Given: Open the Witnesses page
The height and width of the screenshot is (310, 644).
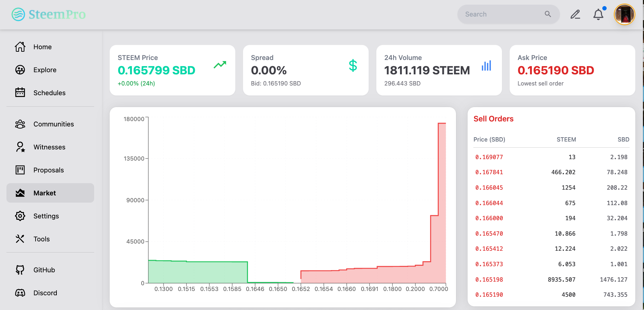Looking at the screenshot, I should pyautogui.click(x=50, y=147).
